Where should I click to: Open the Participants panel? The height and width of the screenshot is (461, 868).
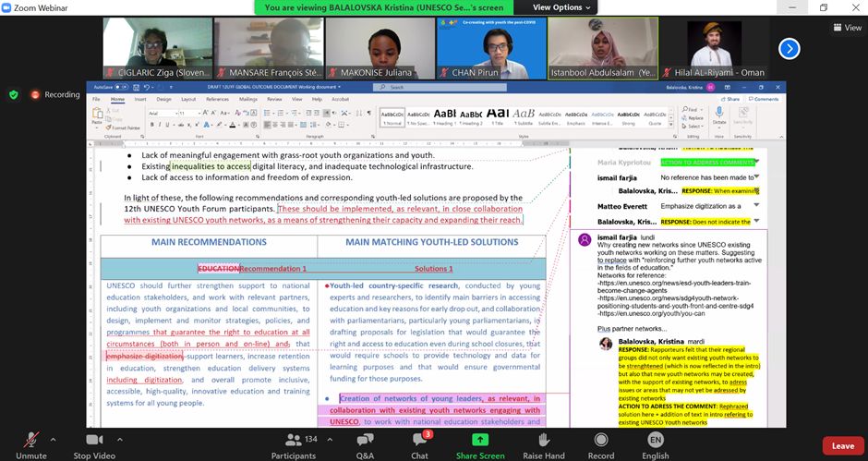pyautogui.click(x=293, y=439)
